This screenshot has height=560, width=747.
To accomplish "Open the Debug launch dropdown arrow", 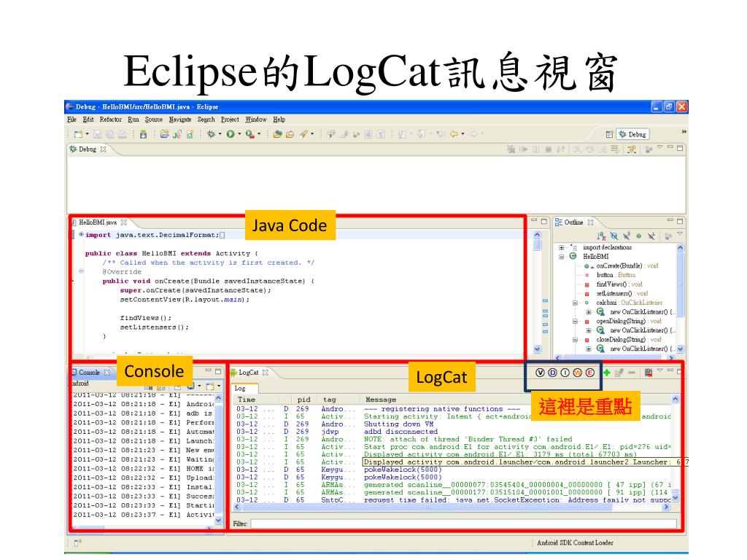I will tap(220, 134).
